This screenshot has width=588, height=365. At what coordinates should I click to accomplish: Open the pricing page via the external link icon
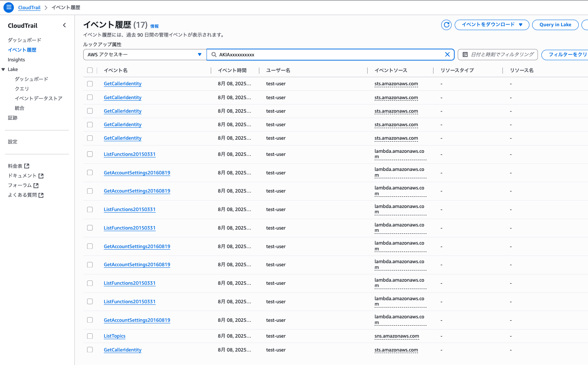[26, 166]
